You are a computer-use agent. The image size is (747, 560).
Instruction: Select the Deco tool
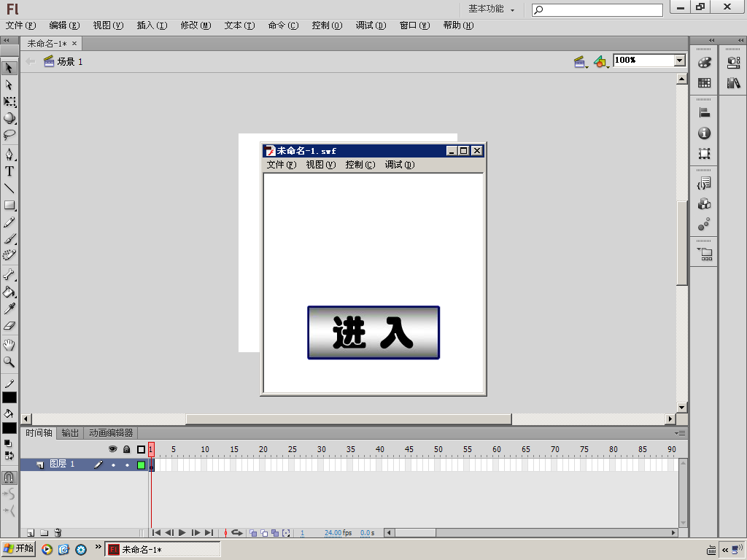9,255
